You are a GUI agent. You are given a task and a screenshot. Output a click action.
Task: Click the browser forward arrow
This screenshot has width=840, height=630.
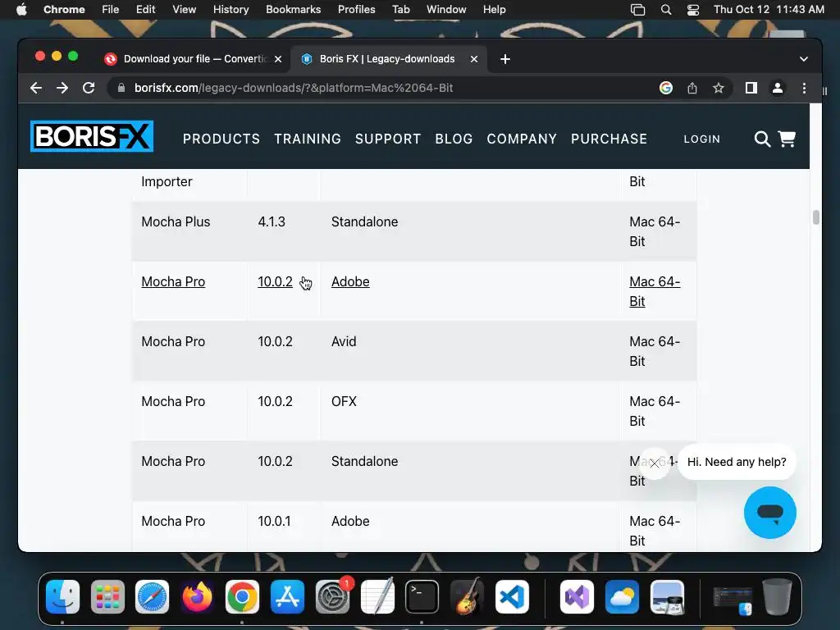pyautogui.click(x=62, y=88)
